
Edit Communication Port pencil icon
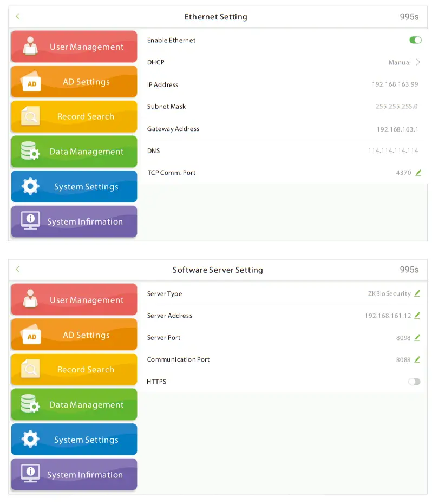pos(417,359)
